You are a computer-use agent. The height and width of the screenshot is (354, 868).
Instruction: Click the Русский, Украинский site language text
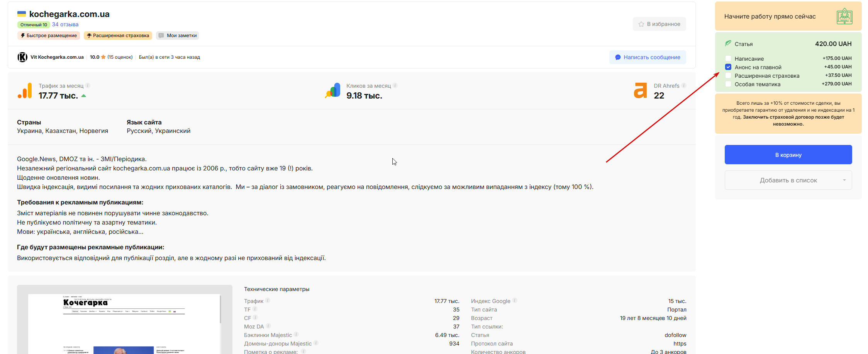[158, 131]
